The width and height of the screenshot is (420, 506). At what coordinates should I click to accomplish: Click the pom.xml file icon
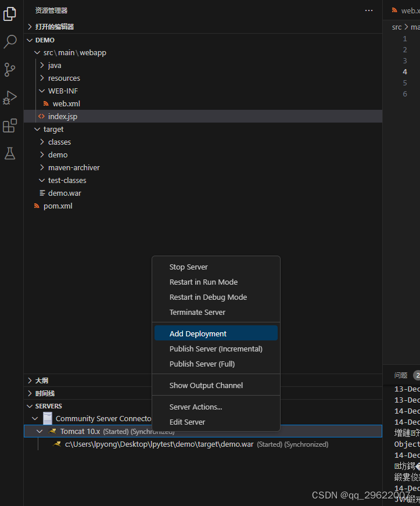(37, 206)
